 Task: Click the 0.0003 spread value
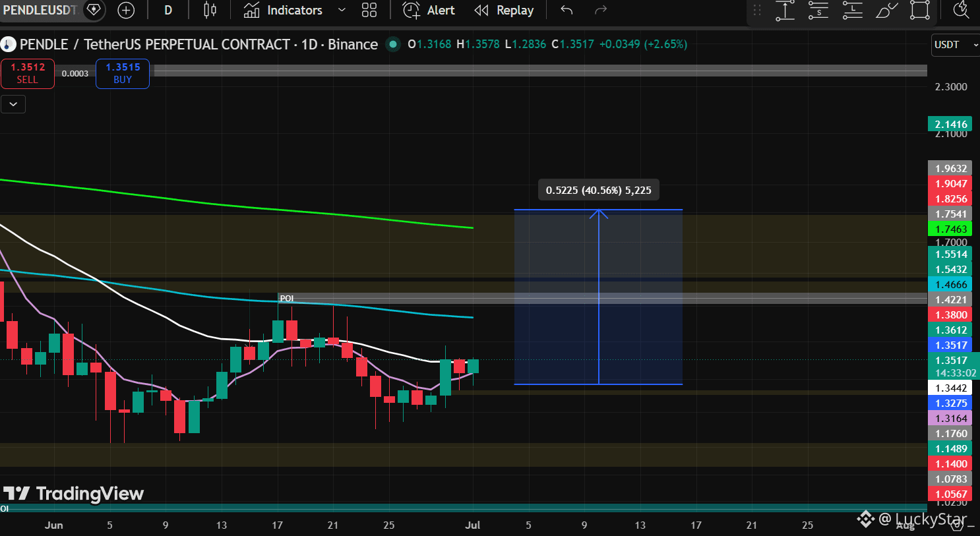(75, 73)
